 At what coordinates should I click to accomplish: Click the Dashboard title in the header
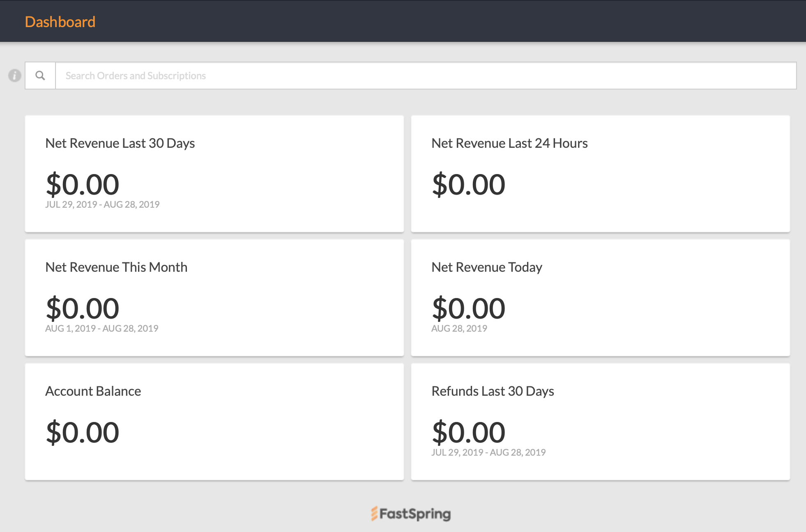pyautogui.click(x=61, y=22)
